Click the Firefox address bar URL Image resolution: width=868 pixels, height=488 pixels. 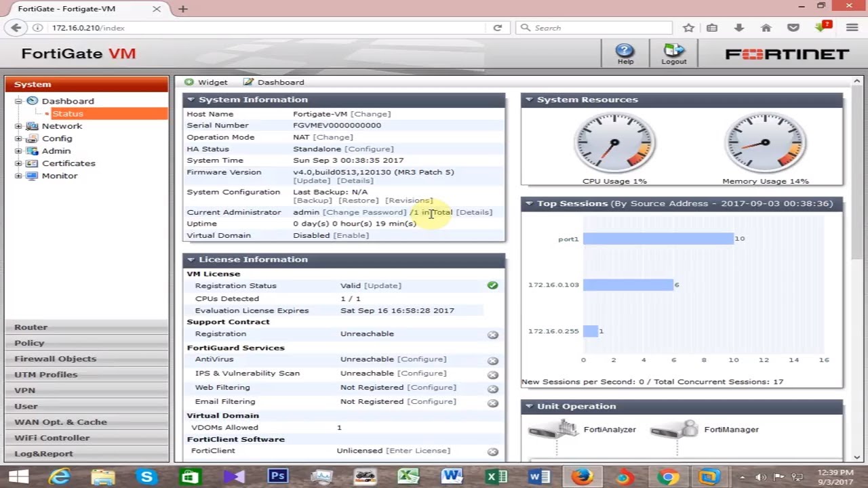pos(88,28)
